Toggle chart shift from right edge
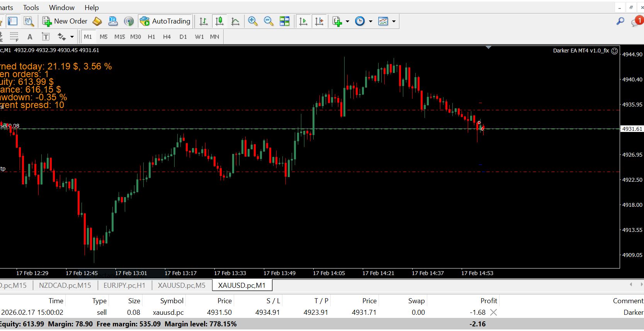 (319, 21)
